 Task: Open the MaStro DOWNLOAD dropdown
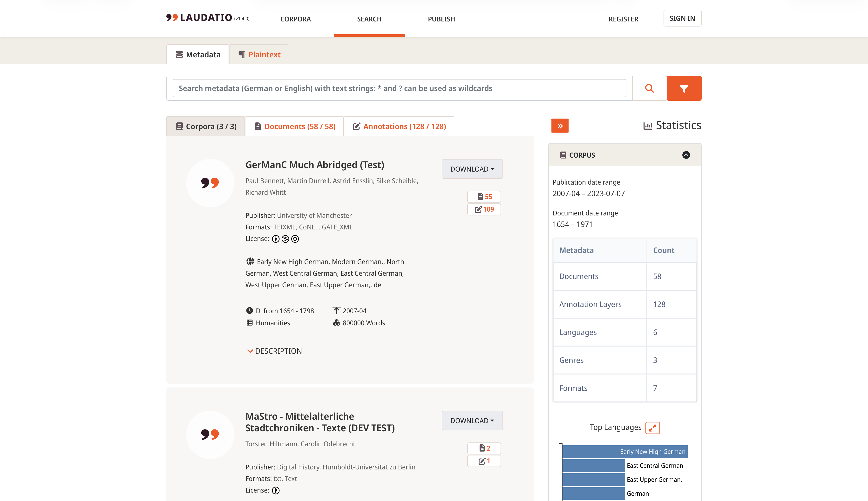472,421
